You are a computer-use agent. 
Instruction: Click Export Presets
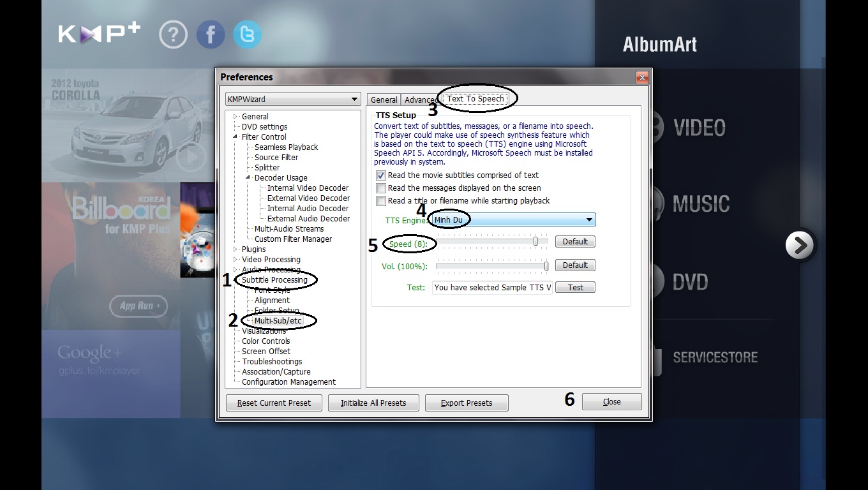click(x=467, y=403)
